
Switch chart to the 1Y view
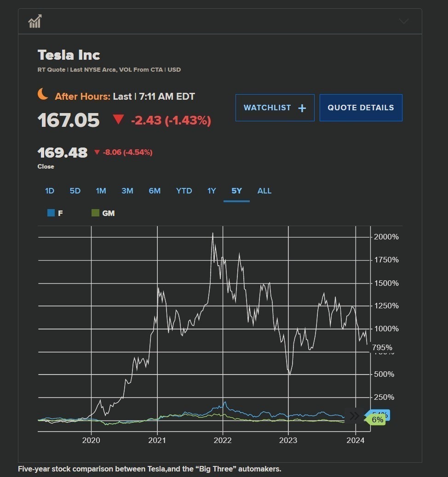pyautogui.click(x=212, y=191)
